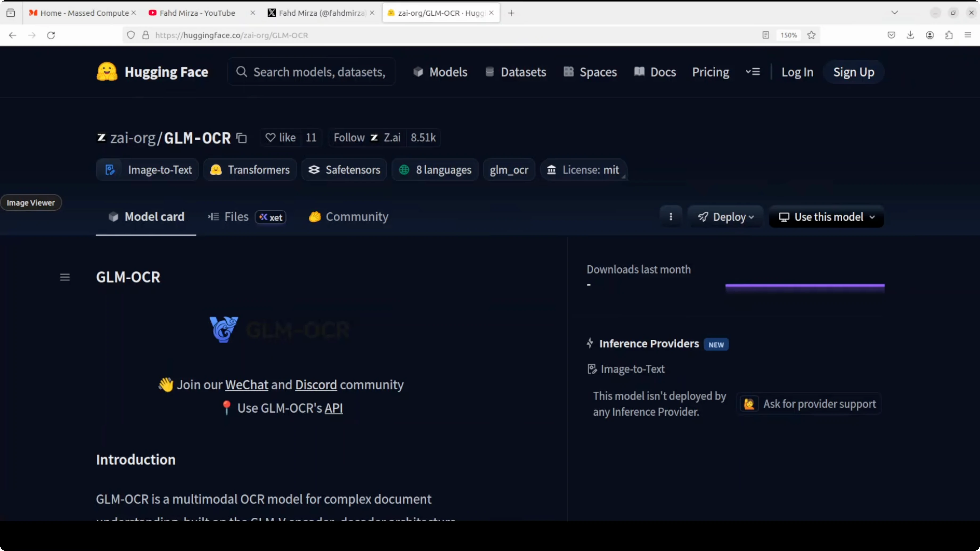Expand the Deploy dropdown
This screenshot has height=551, width=980.
tap(725, 217)
